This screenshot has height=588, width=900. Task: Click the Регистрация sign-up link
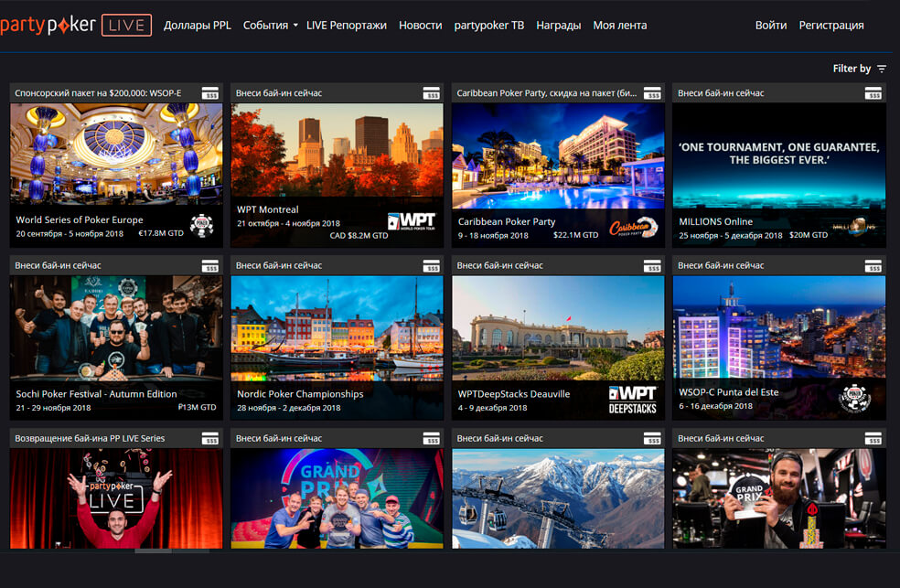pos(831,26)
